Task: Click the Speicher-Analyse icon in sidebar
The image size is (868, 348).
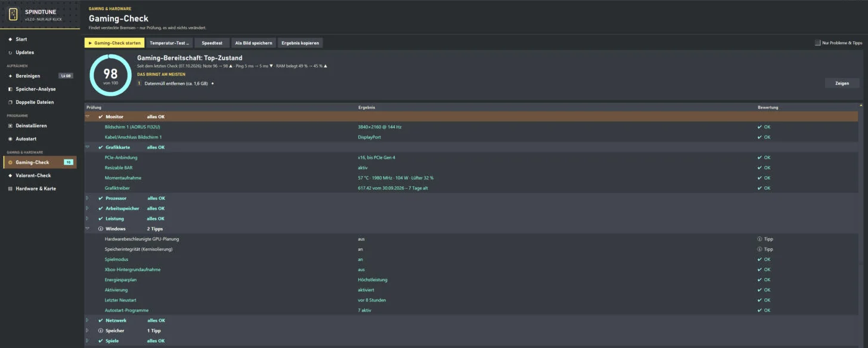Action: 10,89
